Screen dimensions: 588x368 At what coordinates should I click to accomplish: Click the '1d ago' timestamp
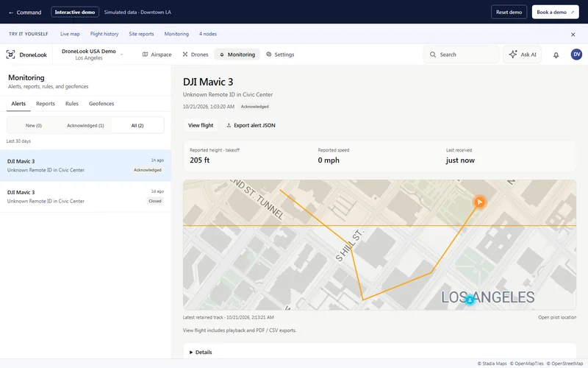[x=157, y=191]
